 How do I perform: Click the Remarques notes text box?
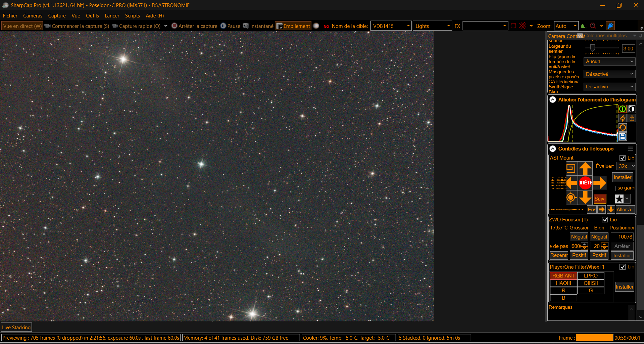[606, 313]
